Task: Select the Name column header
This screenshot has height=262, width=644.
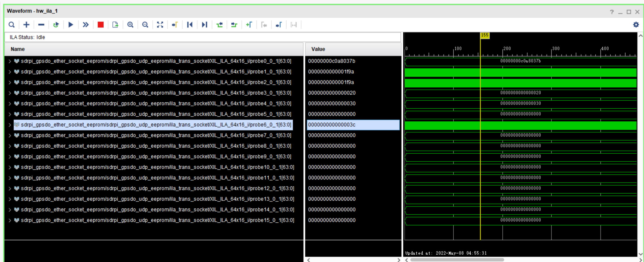Action: click(x=17, y=49)
